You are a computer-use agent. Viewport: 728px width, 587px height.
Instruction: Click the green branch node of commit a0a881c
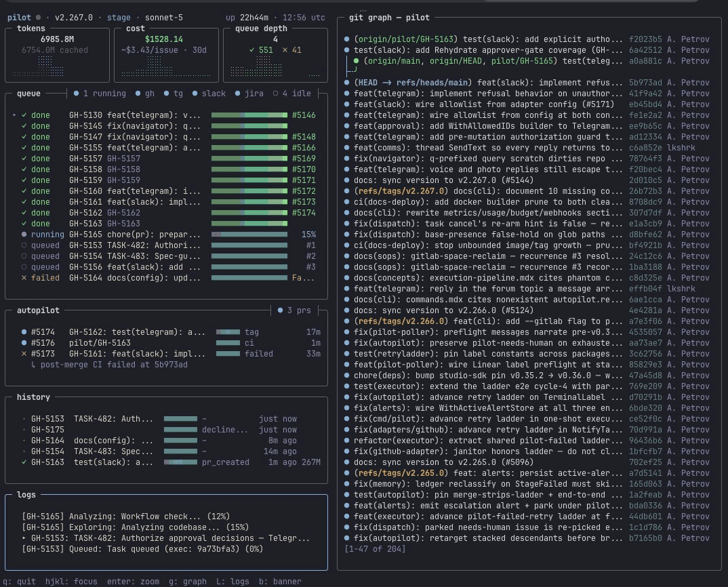point(356,61)
